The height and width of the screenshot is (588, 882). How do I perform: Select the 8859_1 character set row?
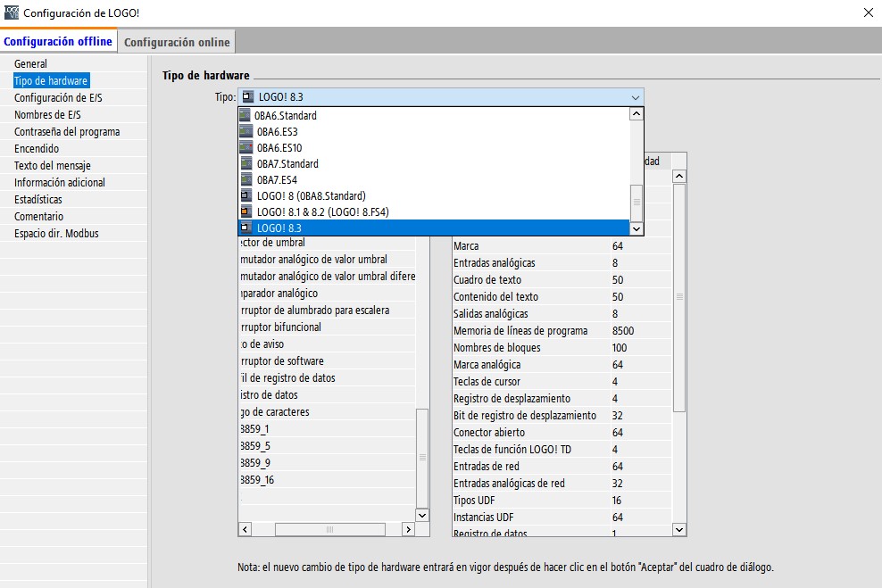point(328,429)
